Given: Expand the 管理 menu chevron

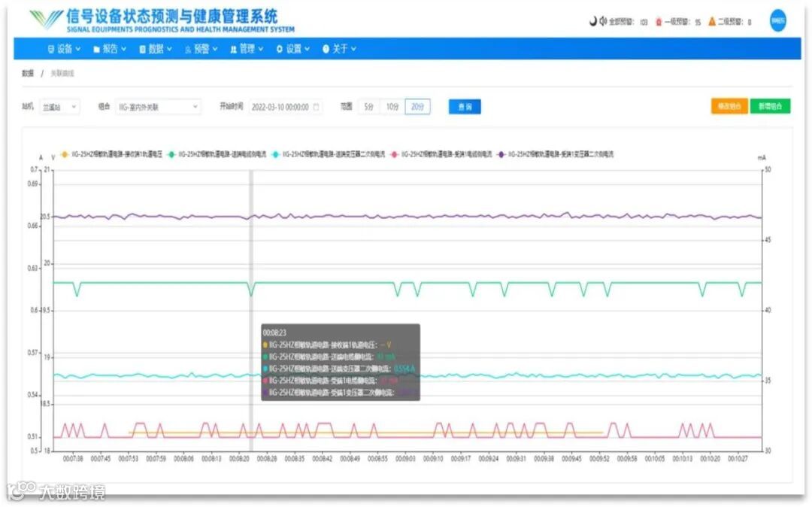Looking at the screenshot, I should coord(260,49).
